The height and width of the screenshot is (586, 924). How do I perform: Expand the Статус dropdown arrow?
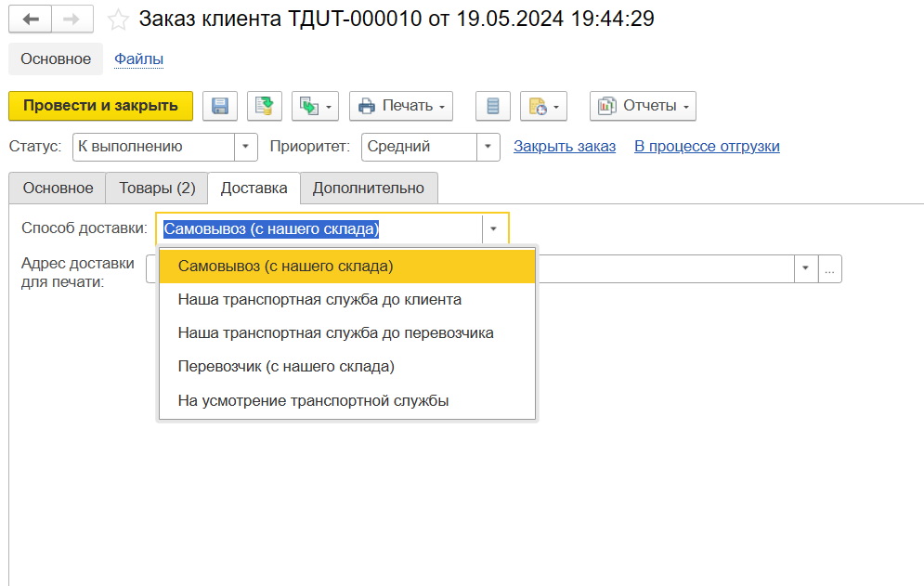(x=245, y=147)
